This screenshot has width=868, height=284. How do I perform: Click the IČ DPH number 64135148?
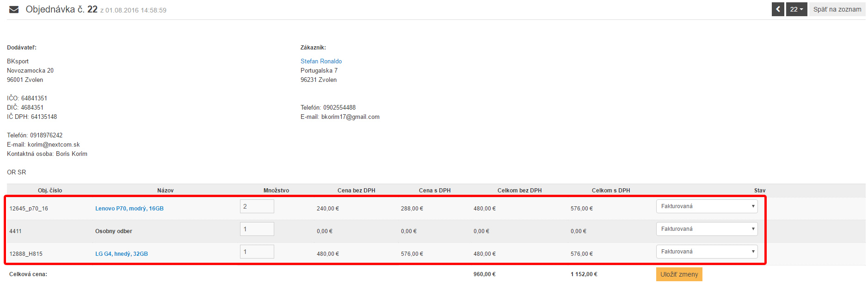(x=44, y=117)
